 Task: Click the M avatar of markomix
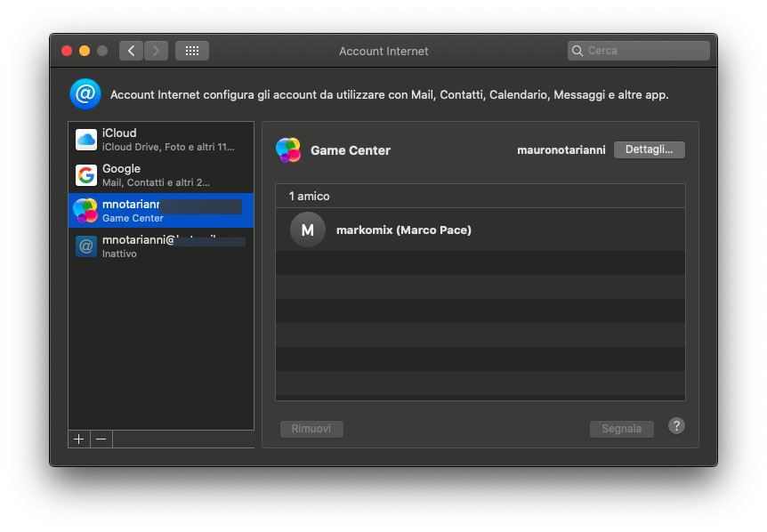(x=308, y=230)
